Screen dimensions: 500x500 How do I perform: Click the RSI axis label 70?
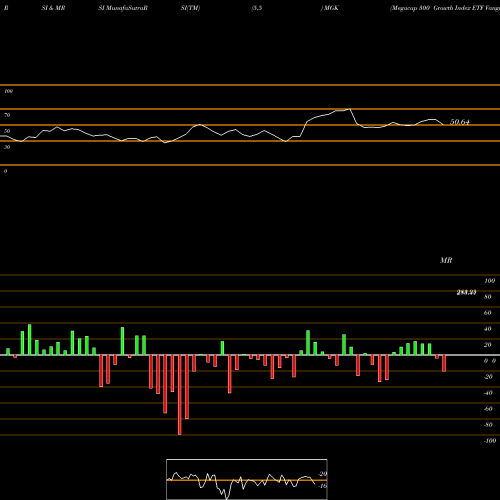pyautogui.click(x=7, y=115)
